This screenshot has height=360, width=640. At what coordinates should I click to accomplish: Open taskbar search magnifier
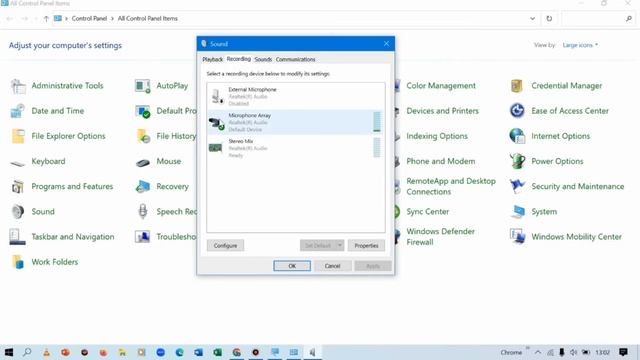(27, 352)
